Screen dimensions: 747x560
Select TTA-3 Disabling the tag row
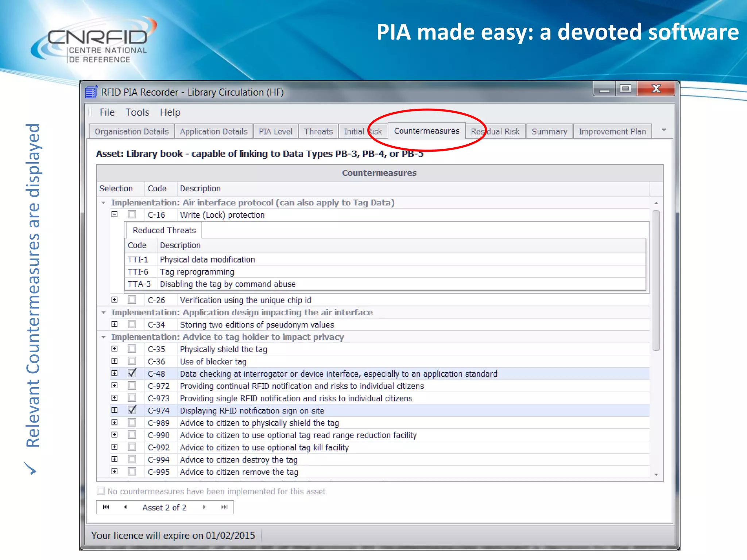tap(385, 284)
